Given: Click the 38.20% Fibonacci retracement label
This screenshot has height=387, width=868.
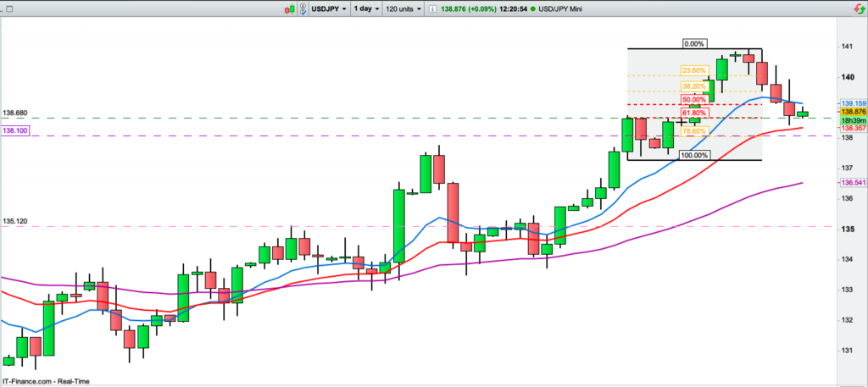Looking at the screenshot, I should pyautogui.click(x=693, y=86).
